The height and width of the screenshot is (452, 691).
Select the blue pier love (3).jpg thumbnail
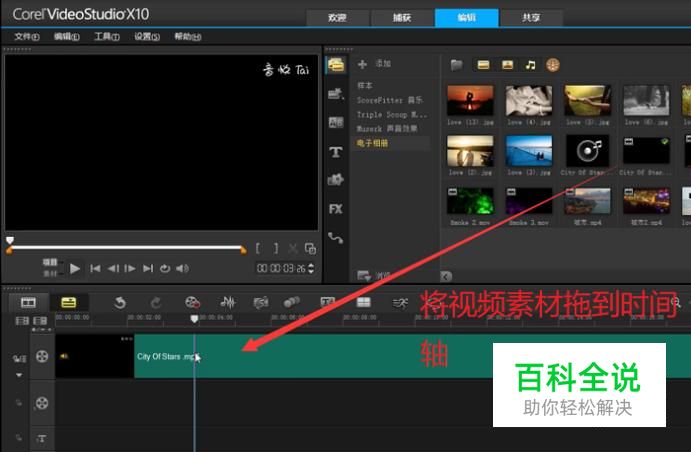[529, 151]
